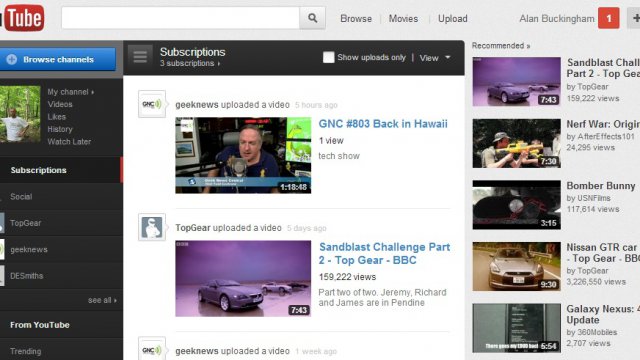Viewport: 640px width, 360px height.
Task: Click TopGear icon beside sidebar entry
Action: tap(2, 223)
